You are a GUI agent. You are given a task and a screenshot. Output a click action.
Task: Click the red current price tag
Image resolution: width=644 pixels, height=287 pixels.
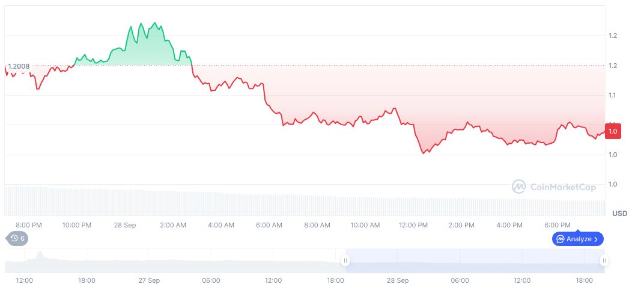click(613, 131)
